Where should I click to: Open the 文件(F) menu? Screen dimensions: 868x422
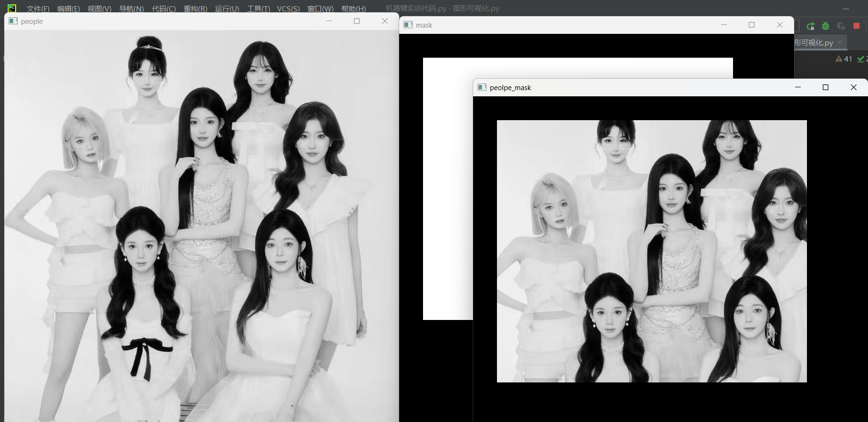click(x=38, y=9)
